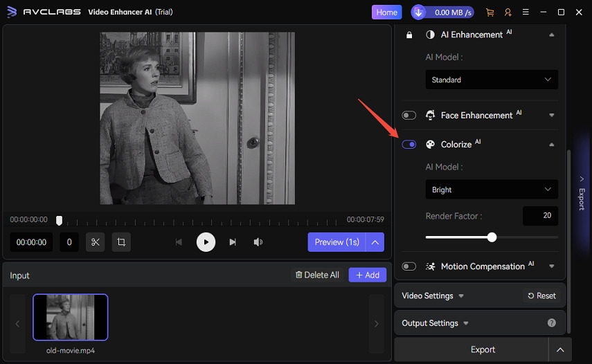Screen dimensions: 592x364
Task: Collapse the Colorize section
Action: click(552, 145)
